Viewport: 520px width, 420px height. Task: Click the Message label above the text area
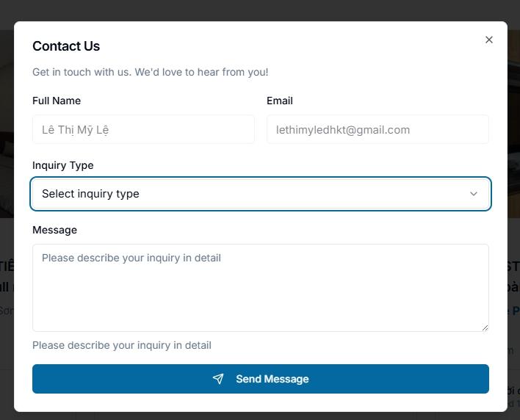point(54,230)
